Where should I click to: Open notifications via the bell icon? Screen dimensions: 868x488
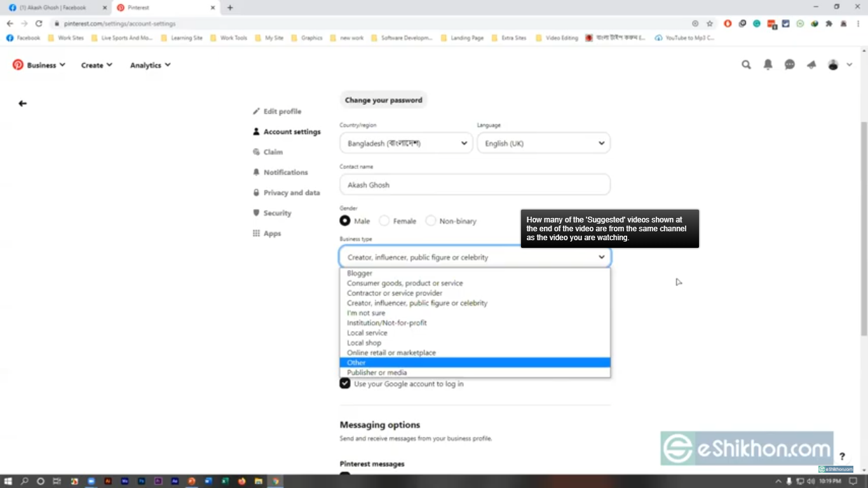tap(768, 64)
